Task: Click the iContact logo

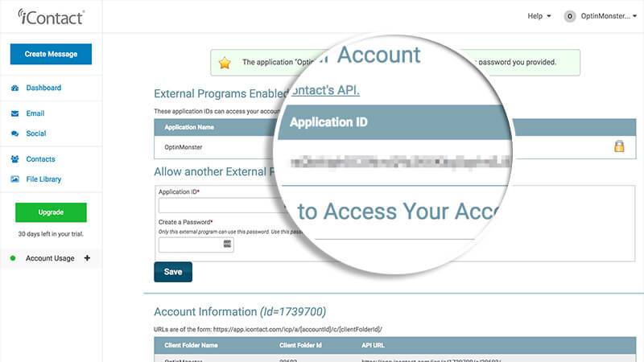Action: click(x=51, y=17)
